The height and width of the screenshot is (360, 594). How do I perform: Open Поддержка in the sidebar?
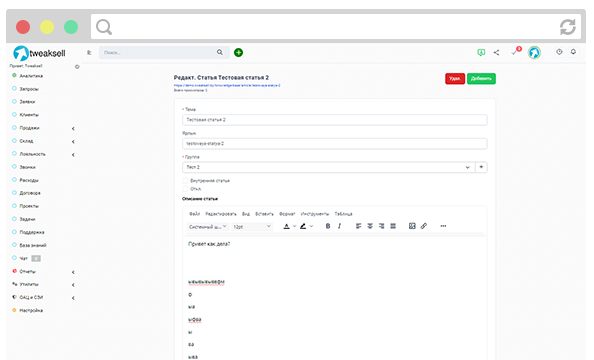32,232
